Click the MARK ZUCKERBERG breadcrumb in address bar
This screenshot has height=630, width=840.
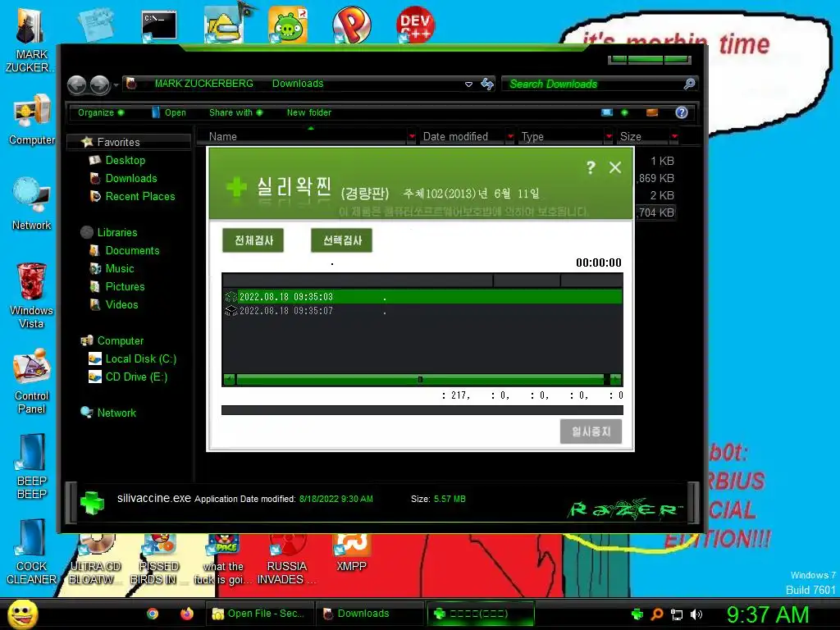tap(203, 84)
